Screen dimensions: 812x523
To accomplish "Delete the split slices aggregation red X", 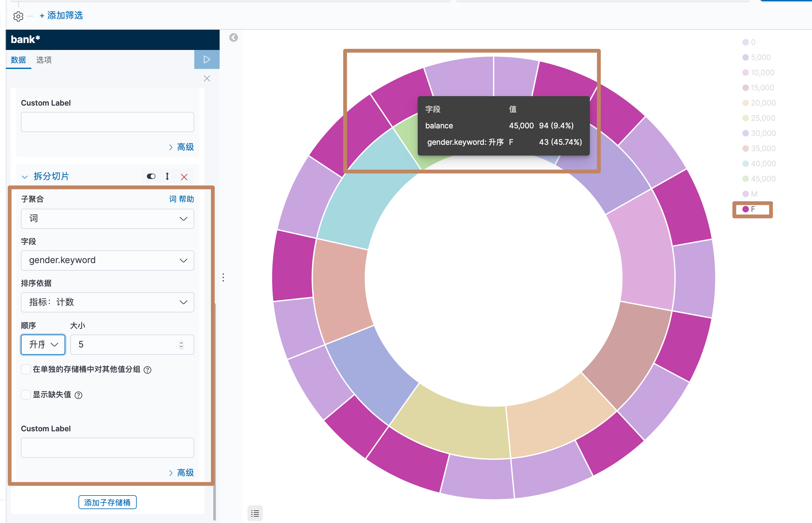I will pos(184,176).
